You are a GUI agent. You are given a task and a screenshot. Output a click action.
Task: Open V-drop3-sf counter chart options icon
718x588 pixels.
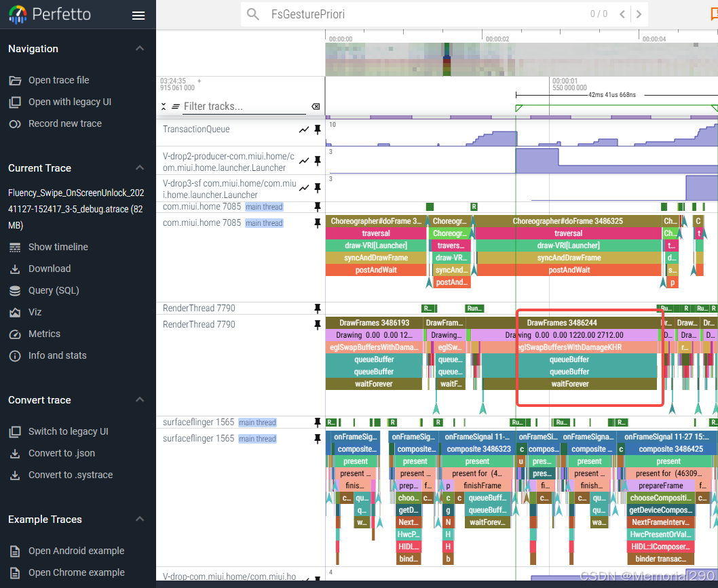[x=304, y=188]
